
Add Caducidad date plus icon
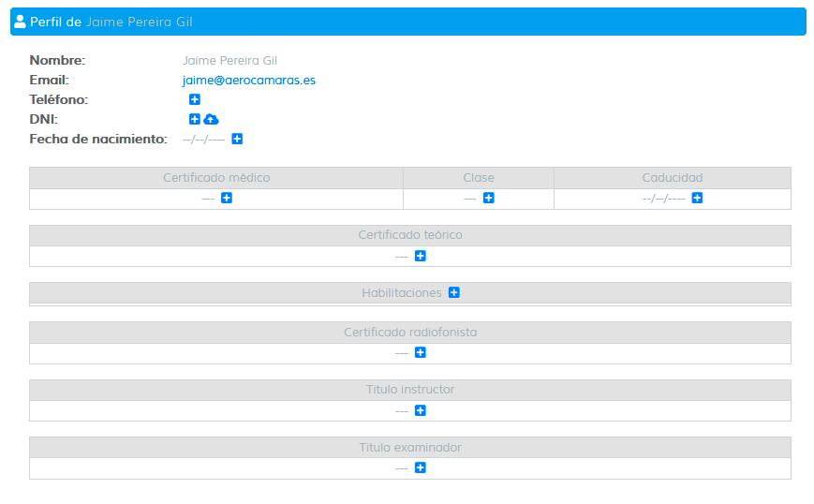coord(698,199)
